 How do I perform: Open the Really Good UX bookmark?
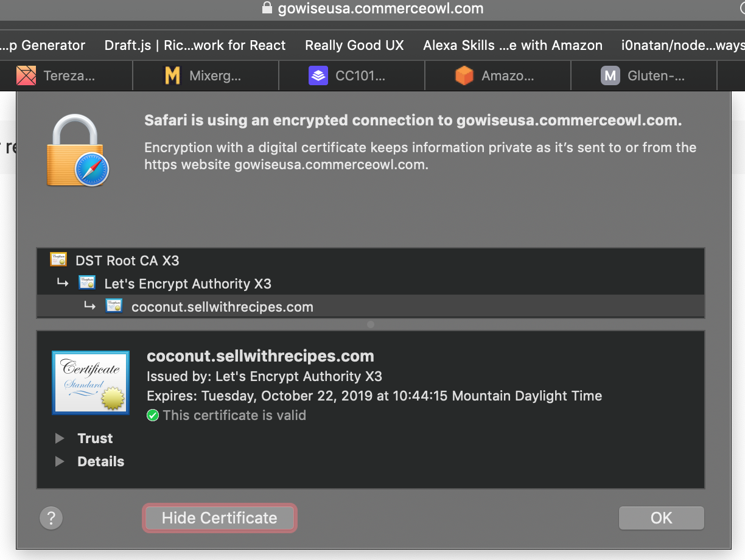354,46
